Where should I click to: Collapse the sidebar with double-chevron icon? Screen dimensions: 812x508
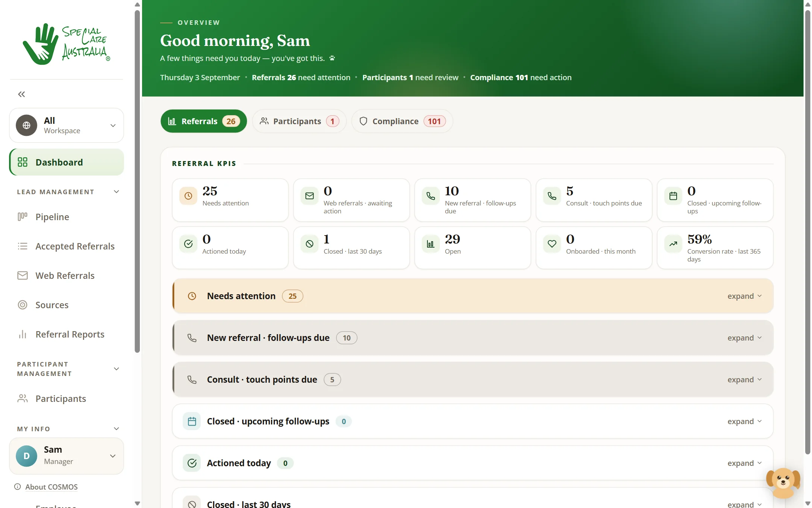21,94
